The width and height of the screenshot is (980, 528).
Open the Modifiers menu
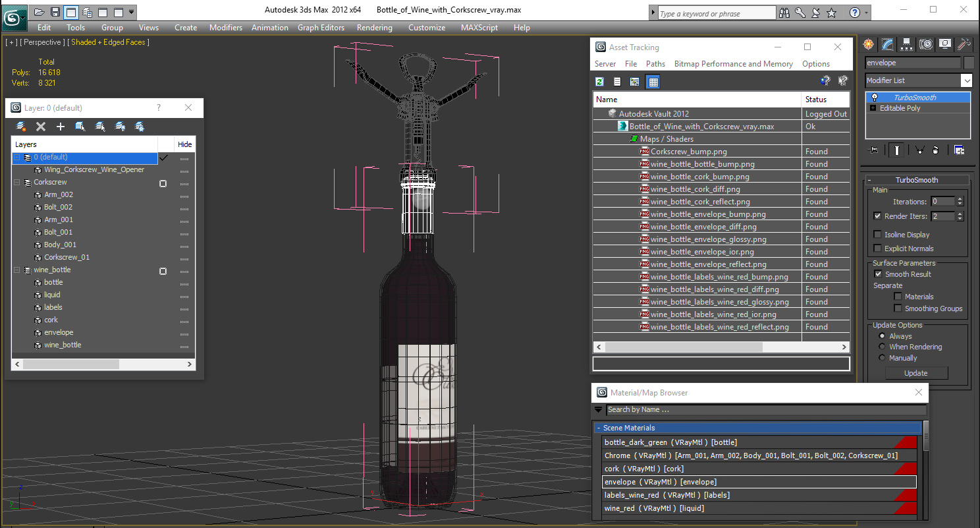click(226, 28)
